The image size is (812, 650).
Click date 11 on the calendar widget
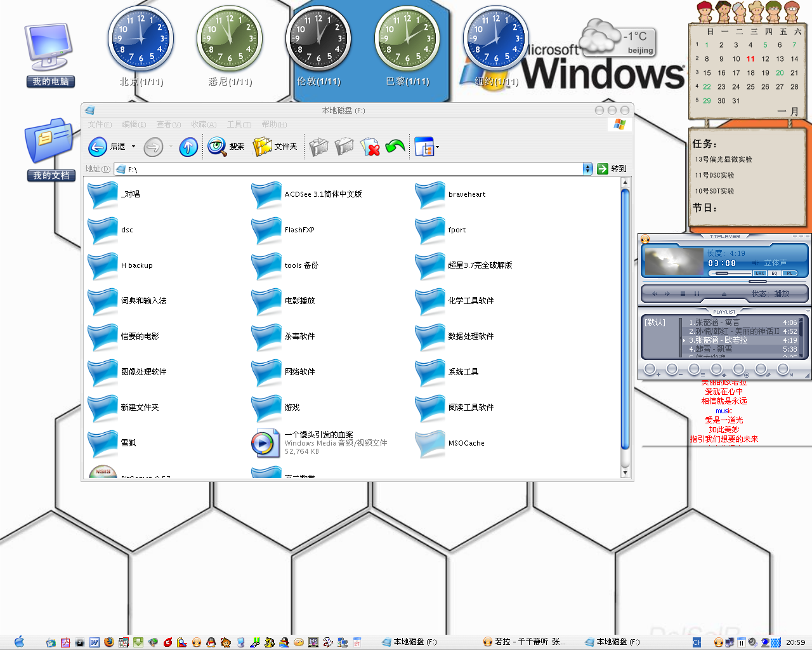[x=750, y=58]
